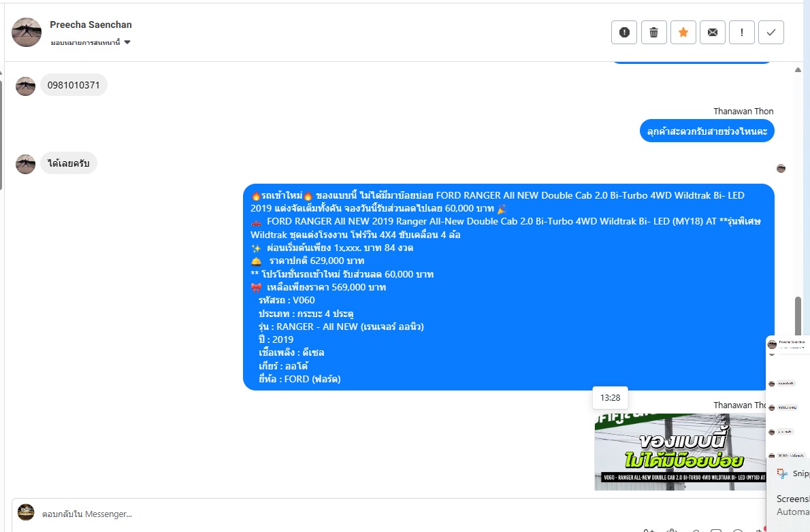Click the ราคาปกติ 629,000 บาท line
This screenshot has height=532, width=810.
point(317,261)
